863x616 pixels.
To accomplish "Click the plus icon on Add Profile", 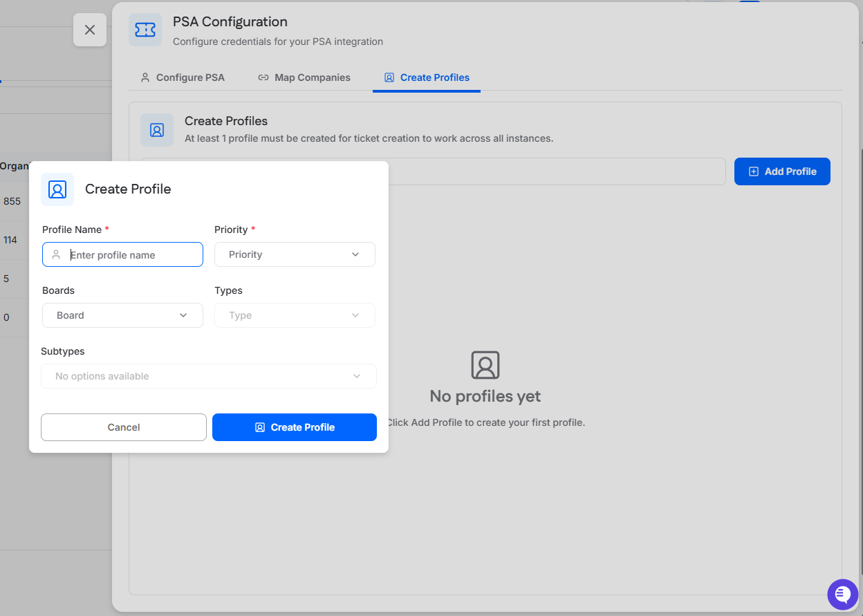I will tap(754, 171).
